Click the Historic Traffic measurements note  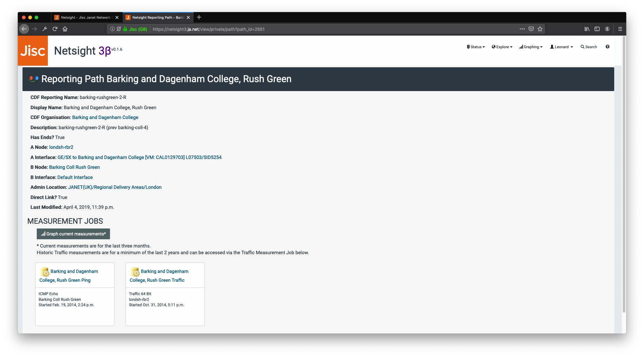pos(173,253)
